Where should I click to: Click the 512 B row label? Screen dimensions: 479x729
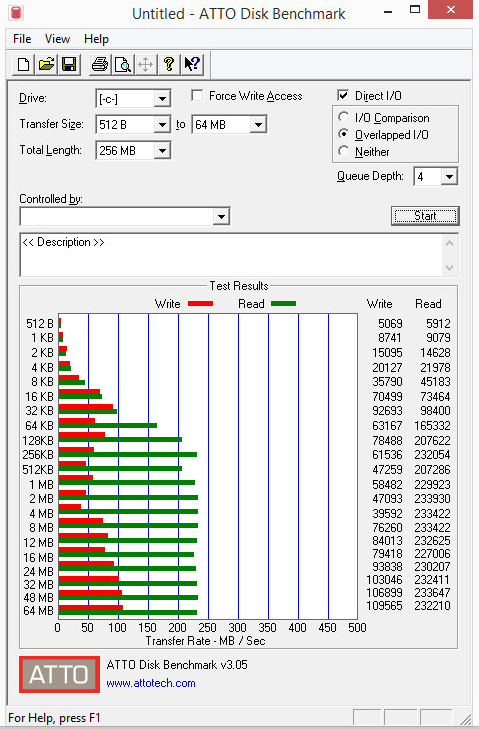pyautogui.click(x=40, y=324)
